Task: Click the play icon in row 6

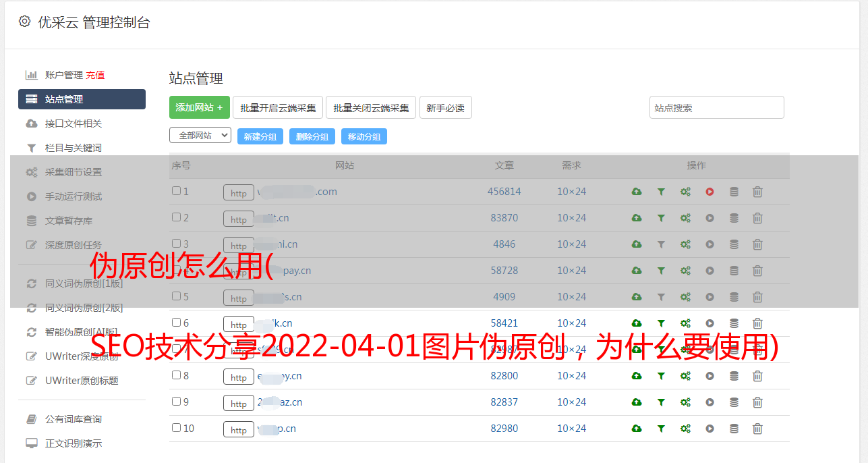Action: click(x=710, y=323)
